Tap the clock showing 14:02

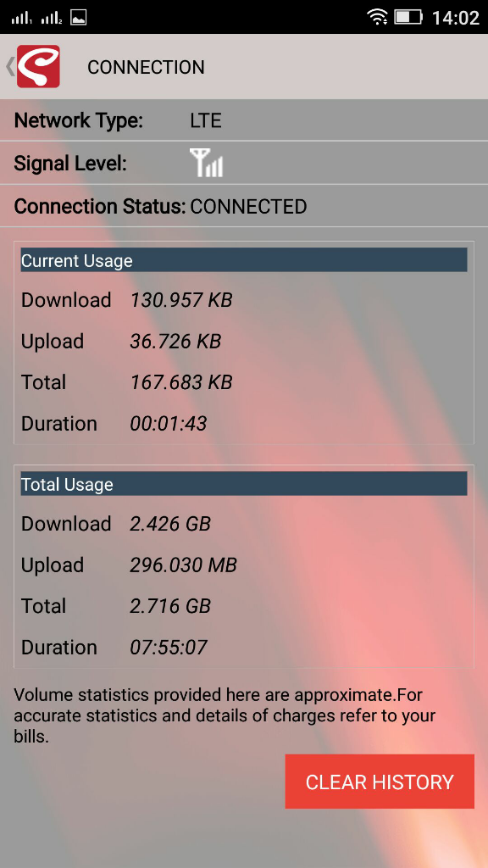[455, 18]
